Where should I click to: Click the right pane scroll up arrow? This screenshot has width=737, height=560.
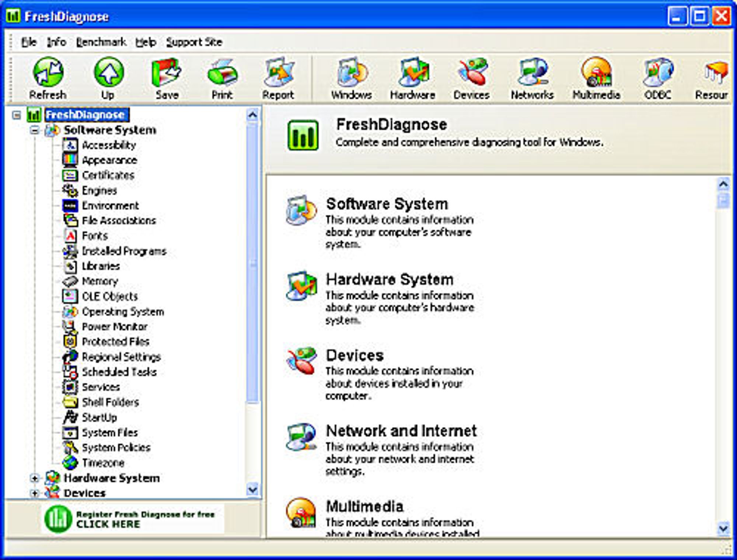[x=723, y=184]
